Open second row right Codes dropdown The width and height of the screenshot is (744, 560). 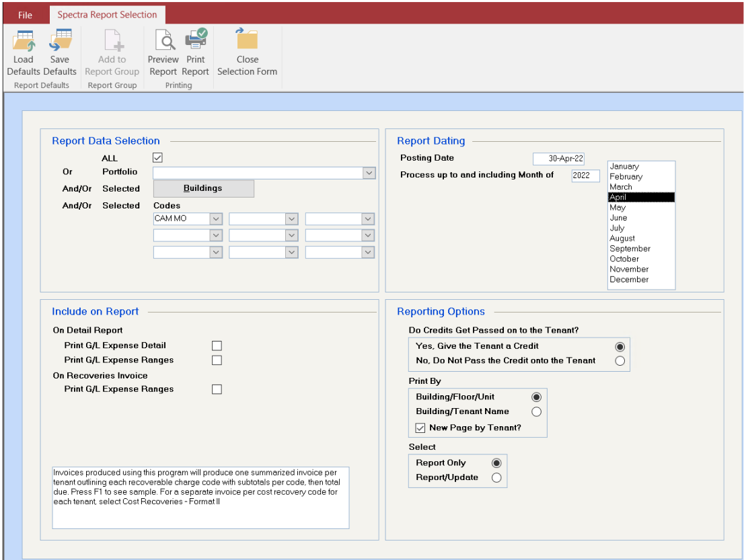pyautogui.click(x=368, y=235)
